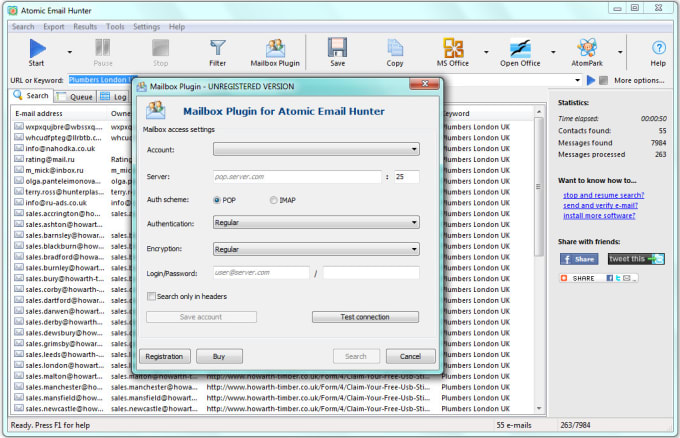680x438 pixels.
Task: Click the Server input field
Action: tap(298, 177)
